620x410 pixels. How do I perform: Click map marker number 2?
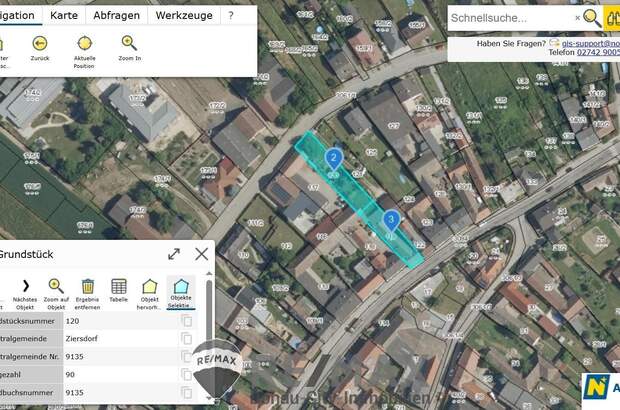point(334,159)
